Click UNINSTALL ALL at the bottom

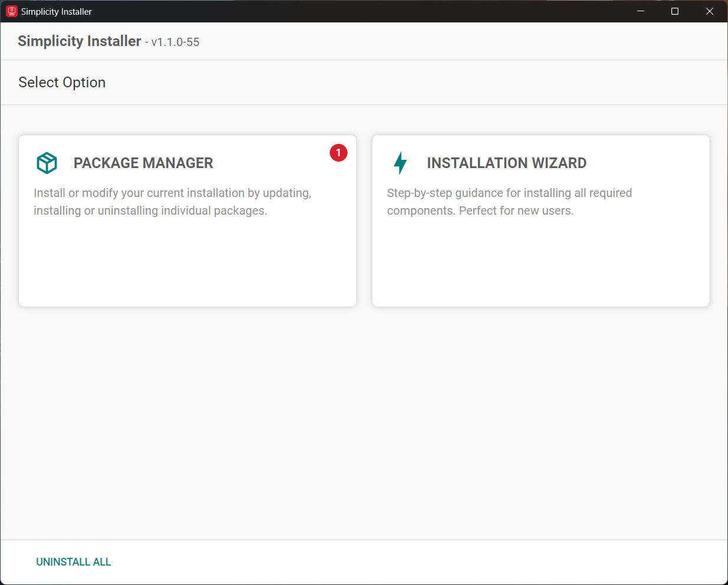tap(73, 561)
